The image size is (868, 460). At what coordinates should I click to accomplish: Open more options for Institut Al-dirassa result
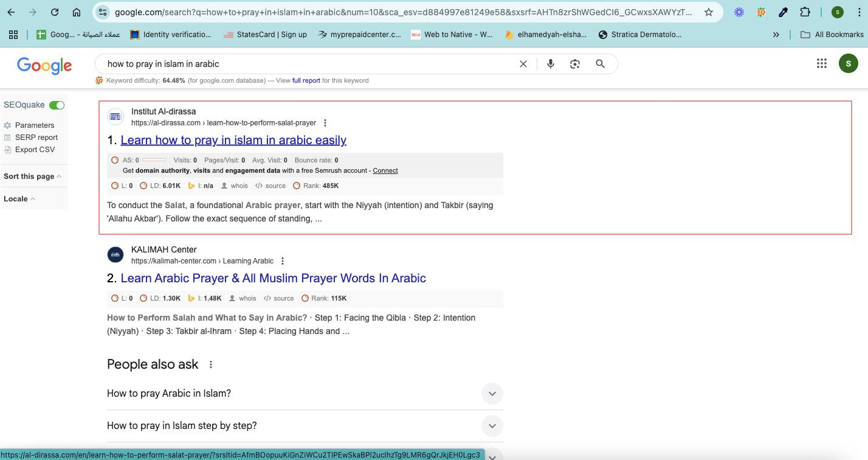325,123
